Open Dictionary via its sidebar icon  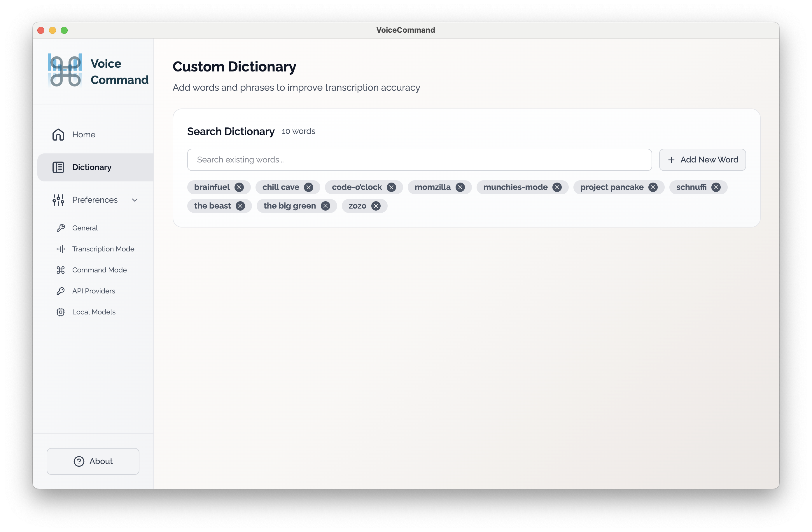pos(58,167)
